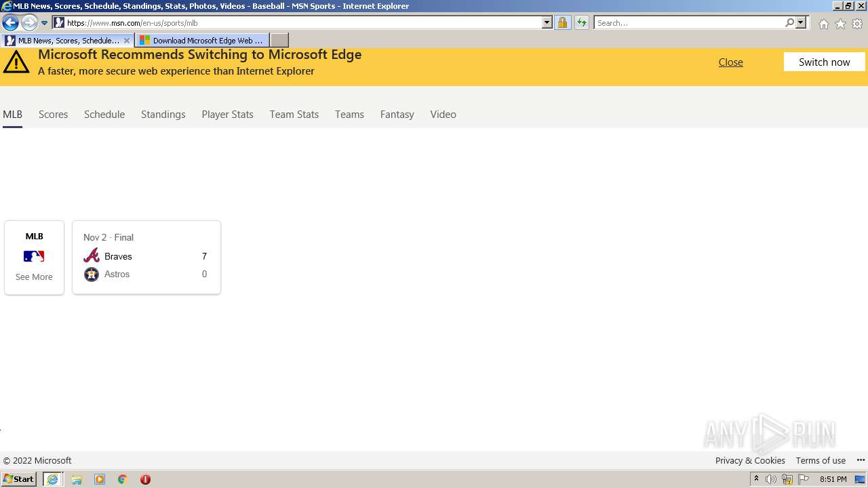The image size is (868, 488).
Task: Click the Braves team name
Action: (x=118, y=256)
